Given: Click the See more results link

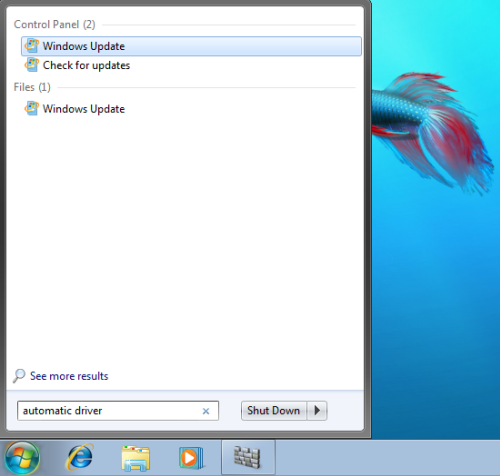Looking at the screenshot, I should click(x=69, y=376).
